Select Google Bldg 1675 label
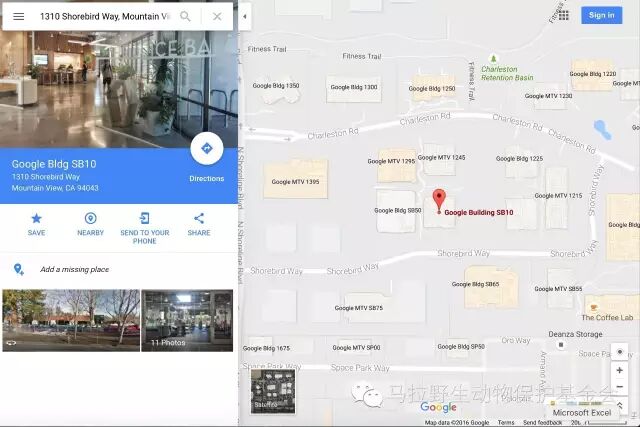640x427 pixels. pyautogui.click(x=266, y=348)
